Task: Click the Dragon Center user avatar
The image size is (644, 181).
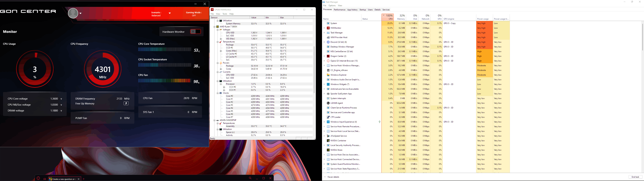Action: click(x=73, y=13)
